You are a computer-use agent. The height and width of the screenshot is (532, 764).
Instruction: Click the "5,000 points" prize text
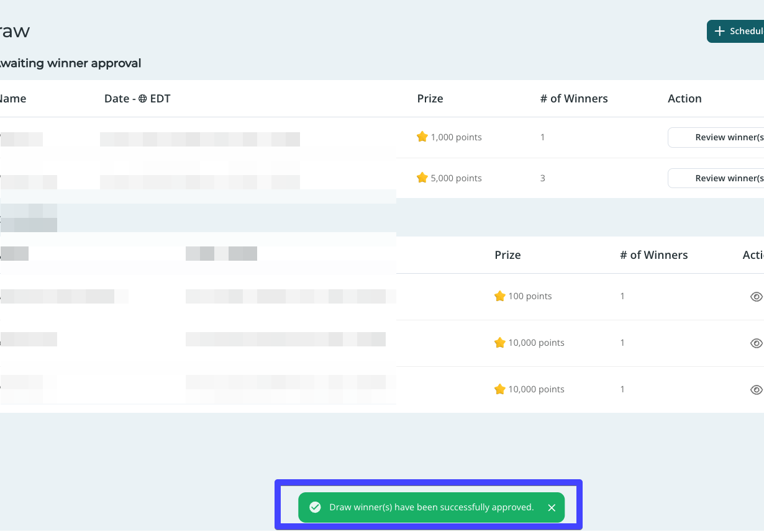click(457, 178)
